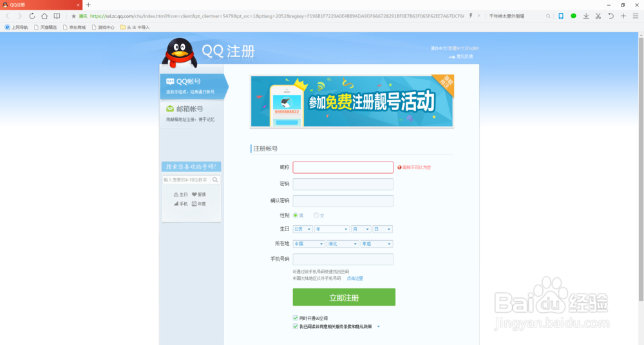Select the QQ帐号 registration tab
644x345 pixels.
pos(193,86)
